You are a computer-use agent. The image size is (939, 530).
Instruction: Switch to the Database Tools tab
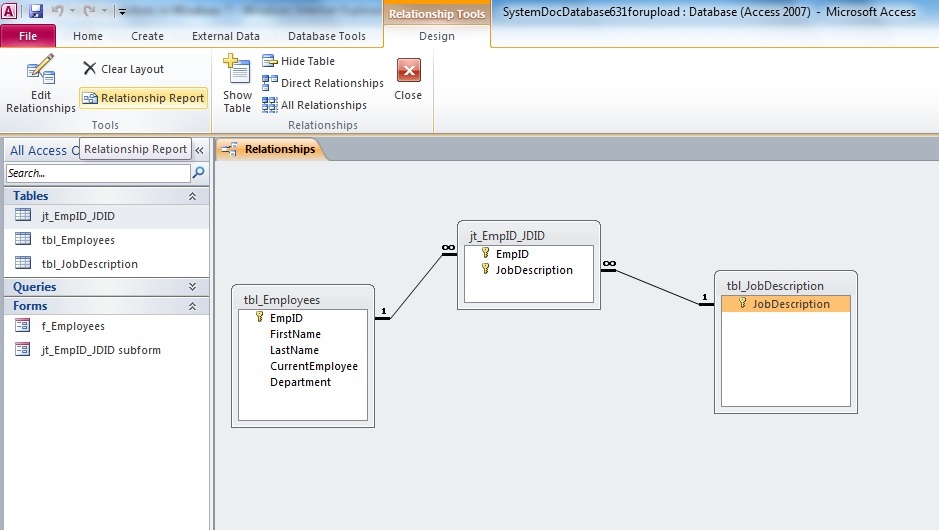[327, 36]
